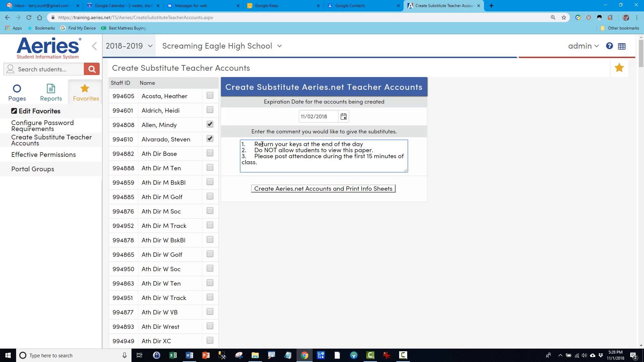The width and height of the screenshot is (644, 362).
Task: Collapse the sidebar with left chevron
Action: (x=94, y=46)
